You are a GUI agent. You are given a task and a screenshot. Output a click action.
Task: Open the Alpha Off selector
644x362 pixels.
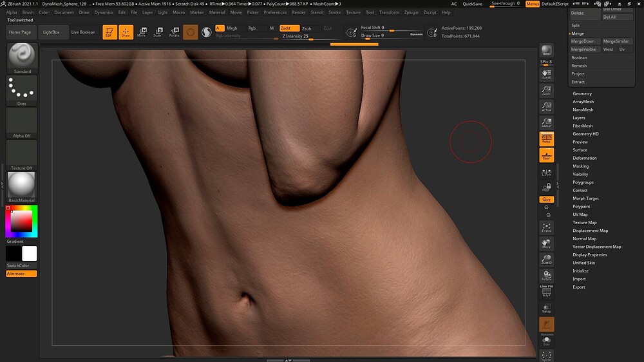pos(22,123)
